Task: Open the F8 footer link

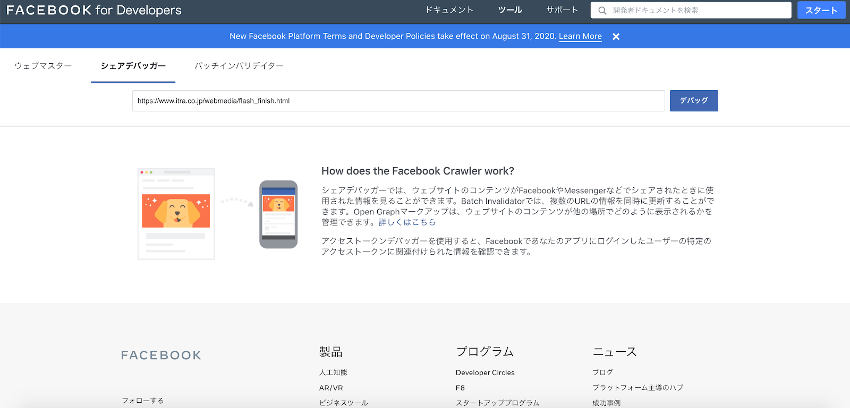Action: click(x=460, y=388)
